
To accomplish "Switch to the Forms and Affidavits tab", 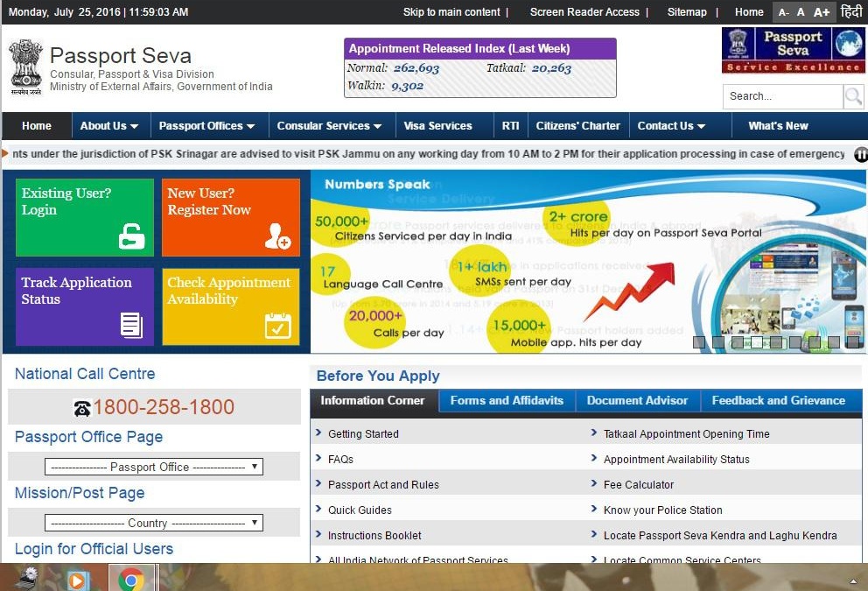I will 506,401.
